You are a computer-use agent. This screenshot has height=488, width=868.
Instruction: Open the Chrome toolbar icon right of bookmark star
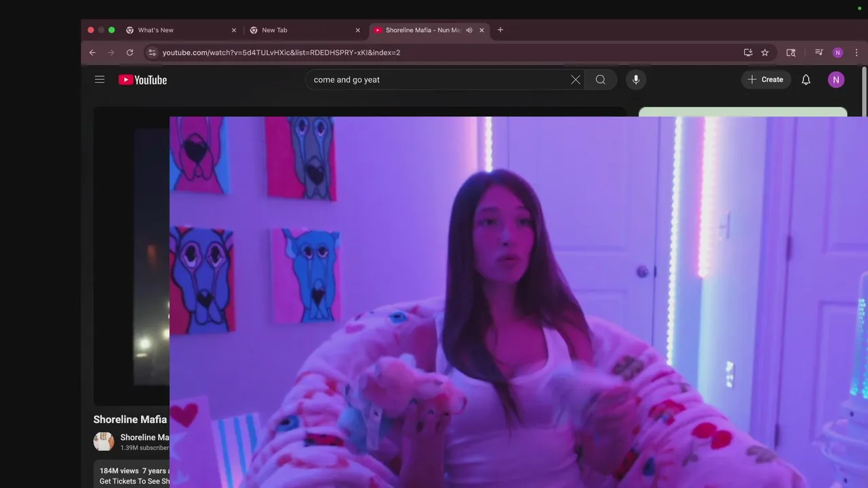791,52
